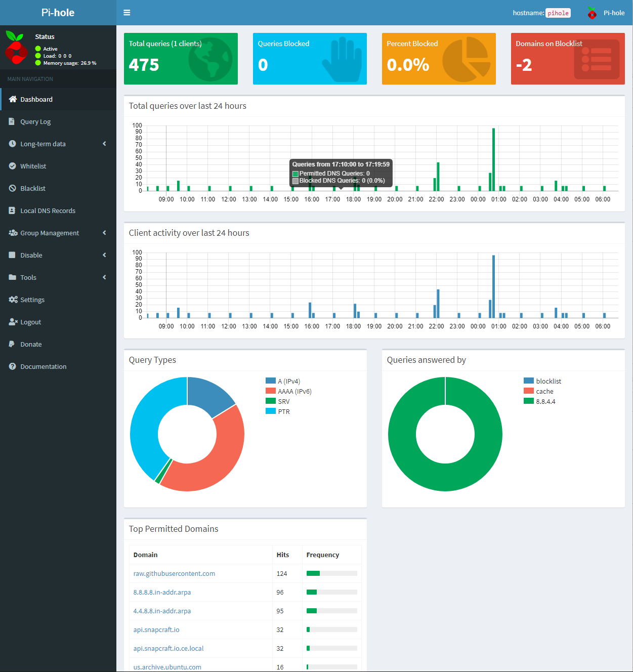Click the Settings gear icon in sidebar
Viewport: 633px width, 672px height.
(12, 300)
